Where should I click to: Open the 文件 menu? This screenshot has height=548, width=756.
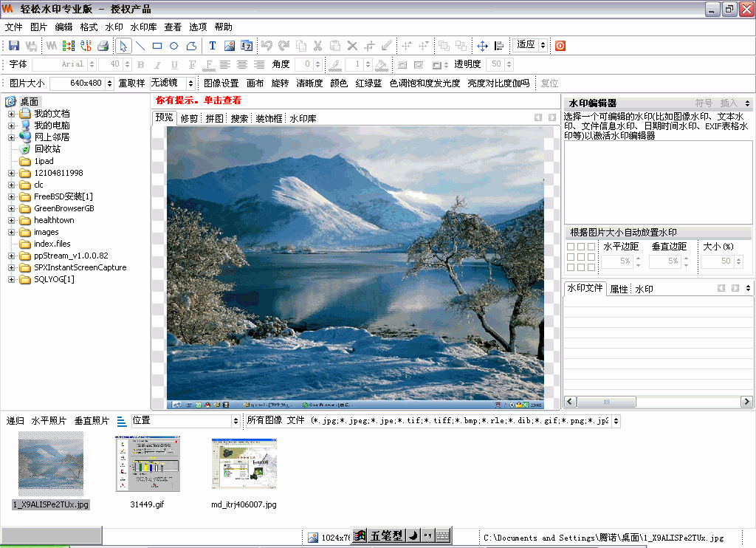pyautogui.click(x=13, y=27)
